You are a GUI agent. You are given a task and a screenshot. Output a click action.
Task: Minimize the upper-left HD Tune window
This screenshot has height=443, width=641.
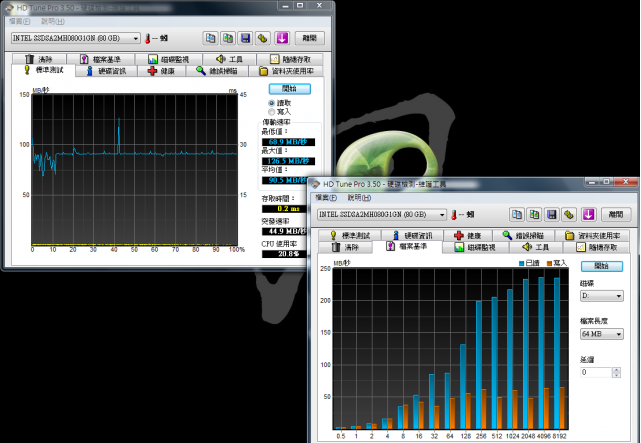286,5
